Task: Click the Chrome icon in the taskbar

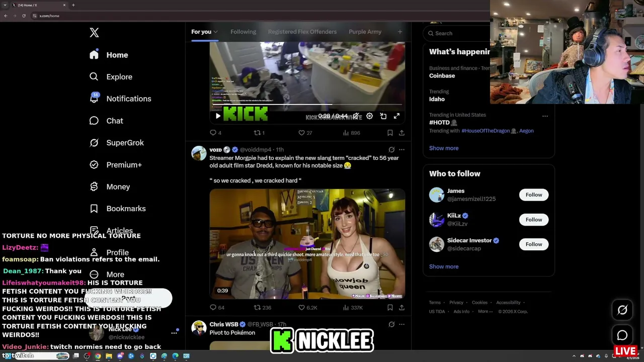Action: (98, 356)
